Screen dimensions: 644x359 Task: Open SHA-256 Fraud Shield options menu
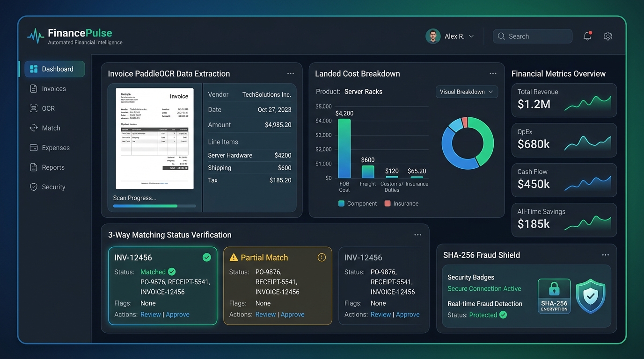tap(606, 255)
